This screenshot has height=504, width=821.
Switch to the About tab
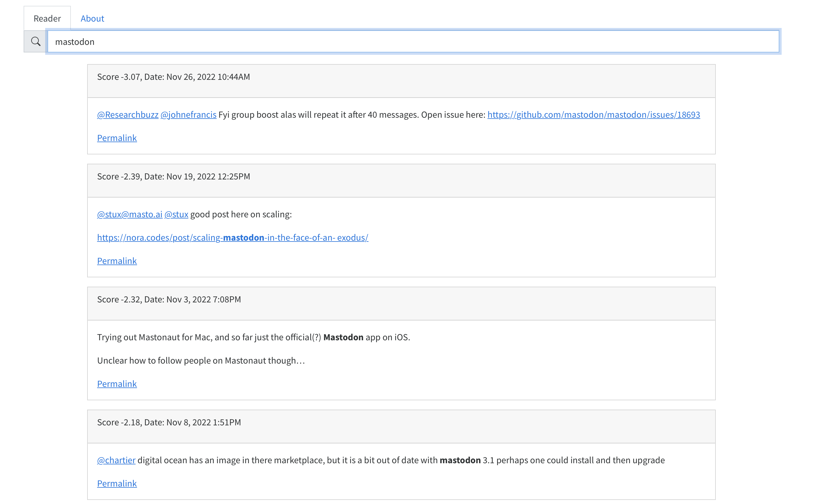tap(92, 18)
